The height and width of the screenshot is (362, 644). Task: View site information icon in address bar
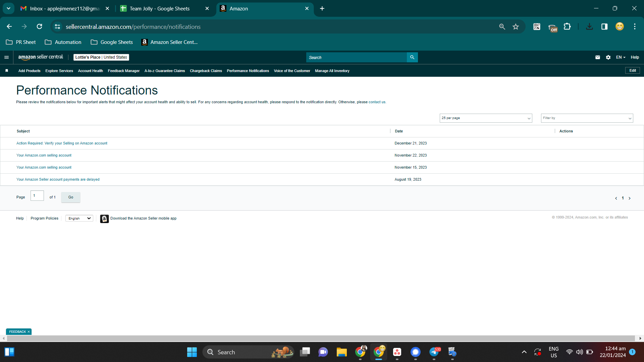tap(57, 26)
